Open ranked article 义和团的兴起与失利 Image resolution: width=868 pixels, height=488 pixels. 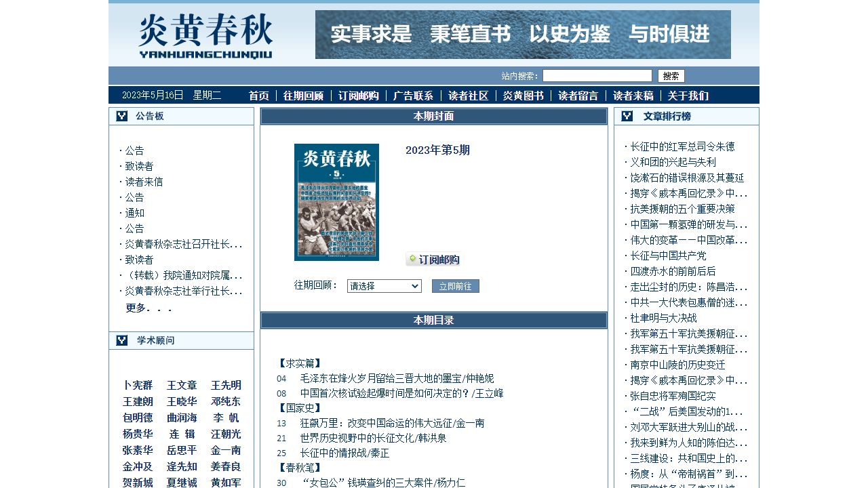click(673, 162)
